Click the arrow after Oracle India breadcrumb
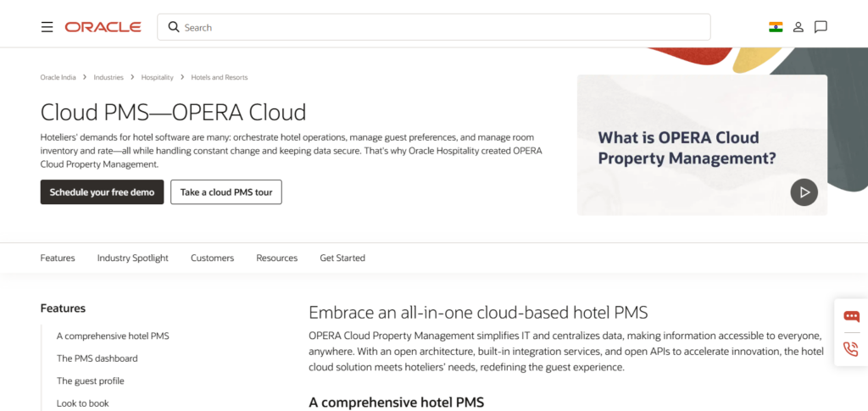Image resolution: width=868 pixels, height=411 pixels. pyautogui.click(x=85, y=77)
